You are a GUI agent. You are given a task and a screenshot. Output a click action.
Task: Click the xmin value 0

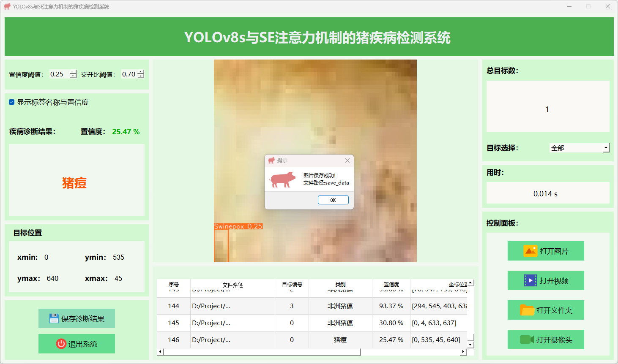pyautogui.click(x=46, y=257)
